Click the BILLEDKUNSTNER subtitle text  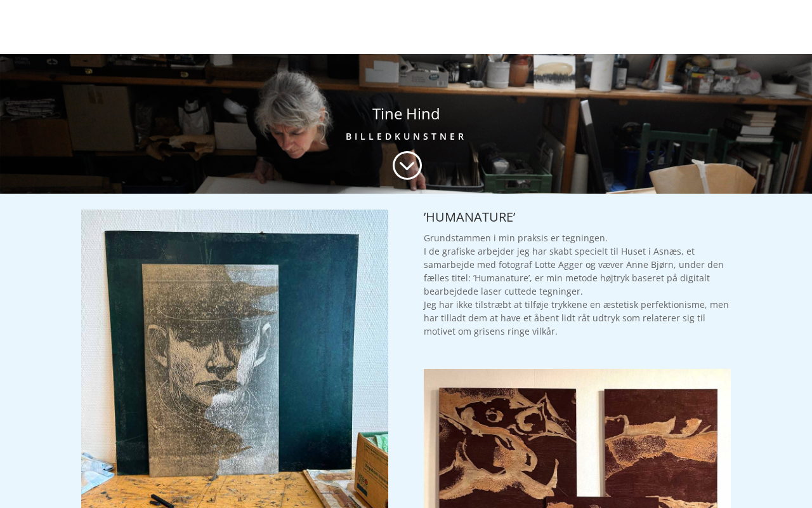(406, 137)
